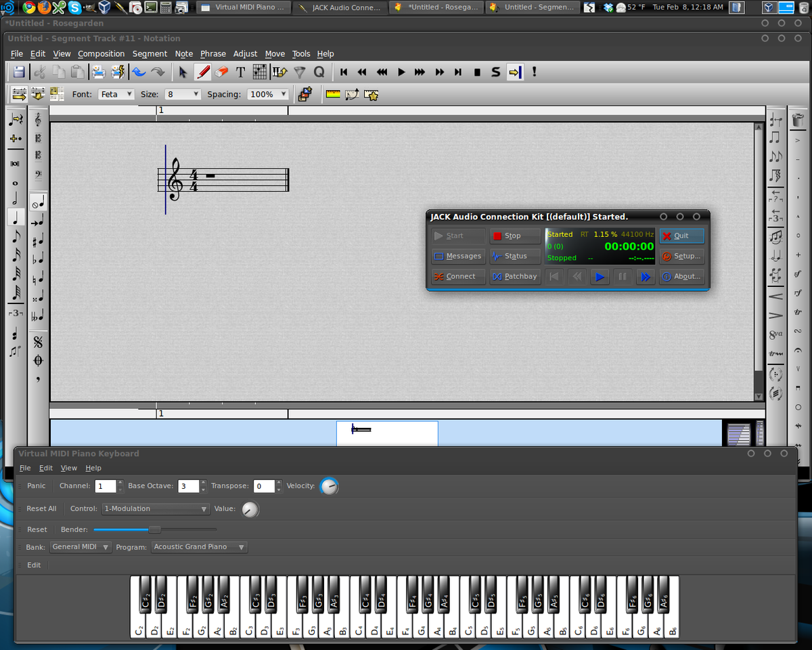Select the red pencil drawing tool

click(x=203, y=71)
